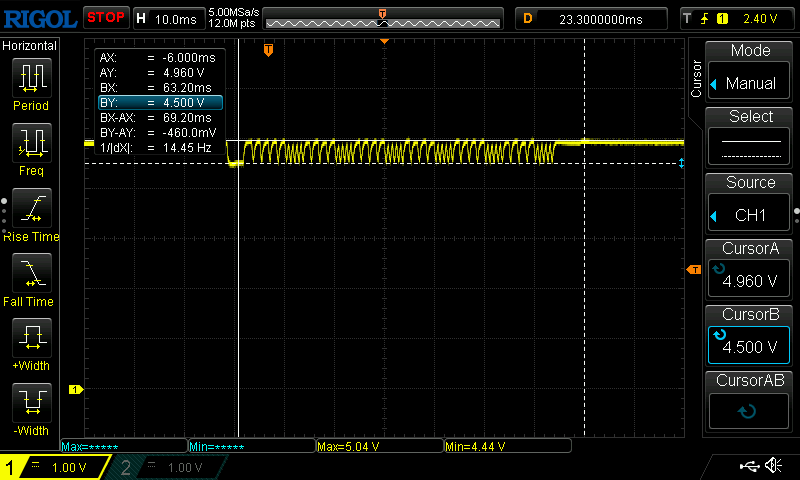Click the CursorAB rotate knob icon
The image size is (800, 480).
[x=747, y=411]
